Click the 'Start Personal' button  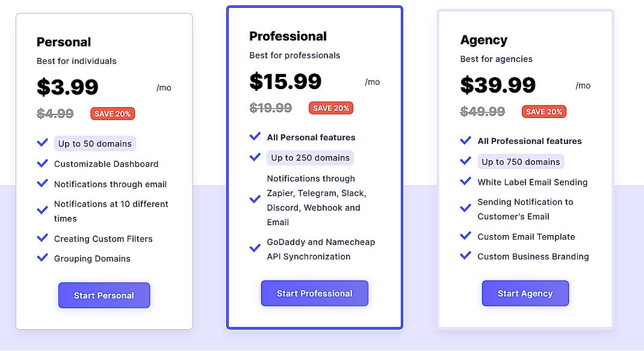pos(104,296)
